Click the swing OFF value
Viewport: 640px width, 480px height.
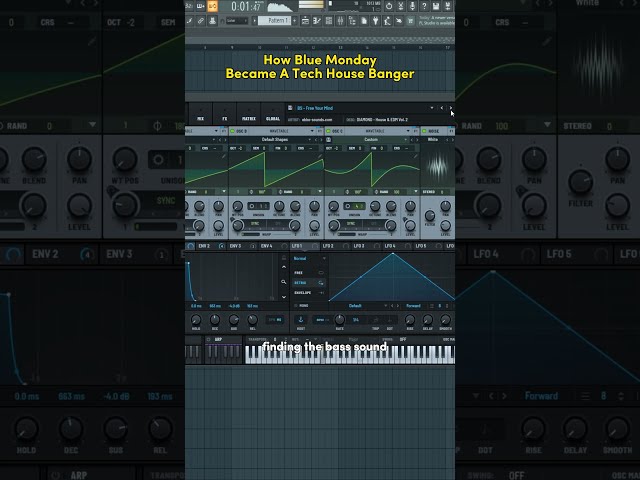(403, 340)
